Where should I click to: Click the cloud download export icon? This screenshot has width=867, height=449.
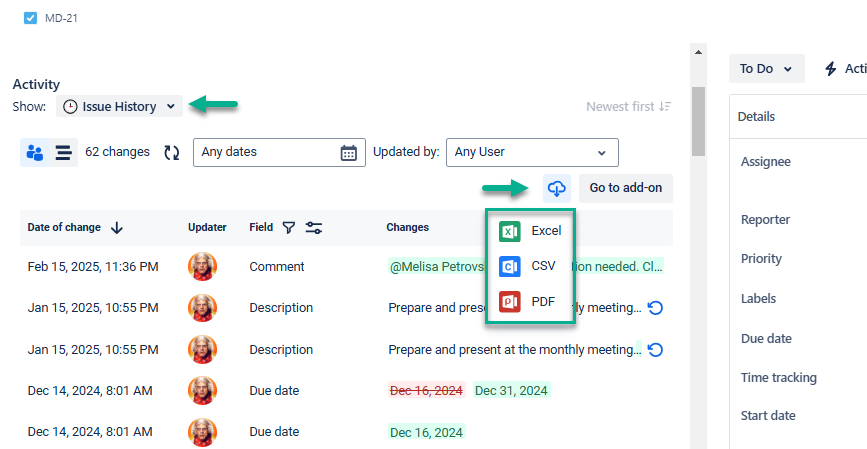[557, 188]
